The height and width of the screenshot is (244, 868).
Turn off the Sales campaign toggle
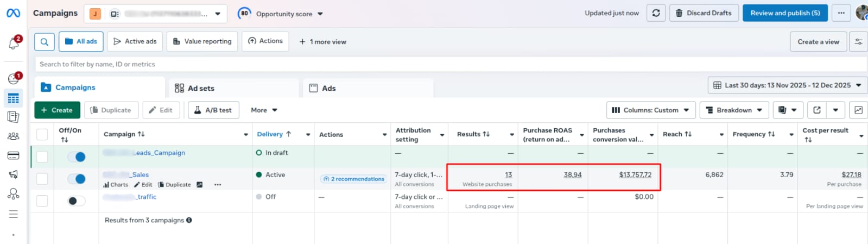77,179
